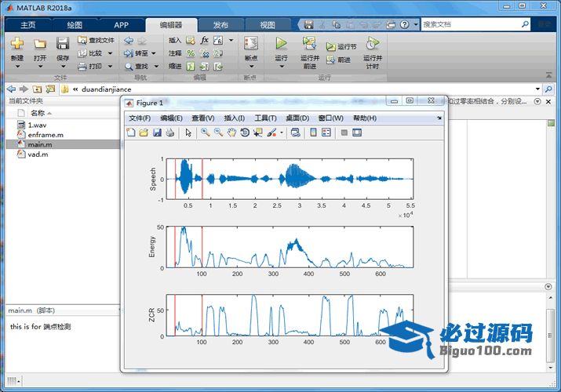Screen dimensions: 561x392
Task: Click the Insert Legend icon
Action: pos(326,132)
